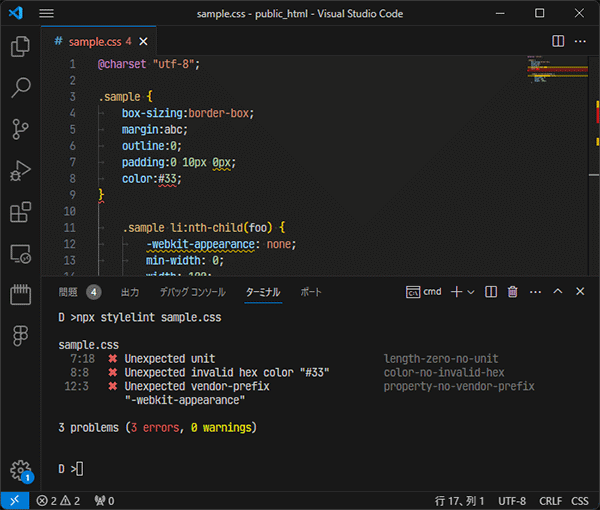
Task: Change the CRLF end-of-line sequence
Action: (550, 501)
